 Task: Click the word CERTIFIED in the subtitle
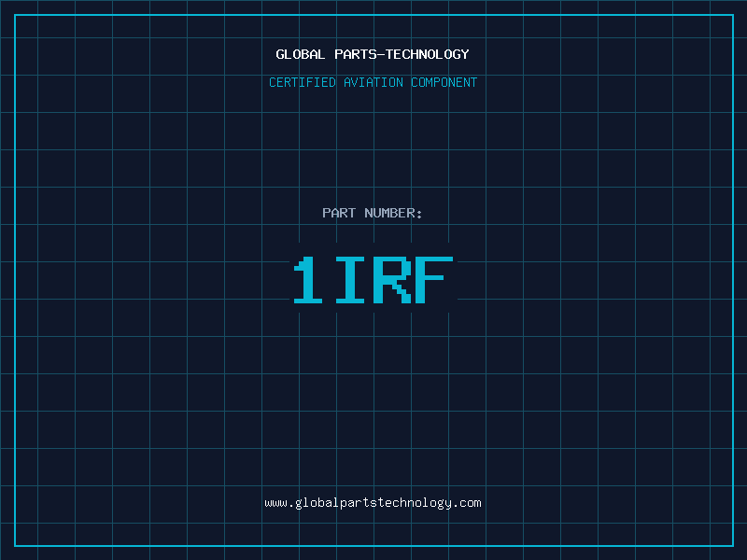[303, 82]
